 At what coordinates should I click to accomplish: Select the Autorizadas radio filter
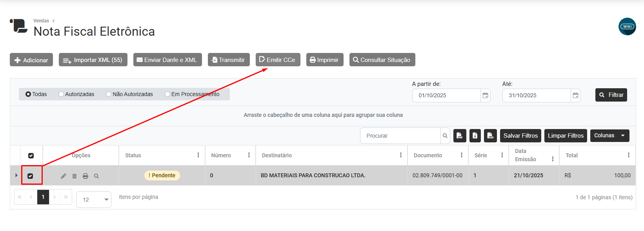coord(61,94)
